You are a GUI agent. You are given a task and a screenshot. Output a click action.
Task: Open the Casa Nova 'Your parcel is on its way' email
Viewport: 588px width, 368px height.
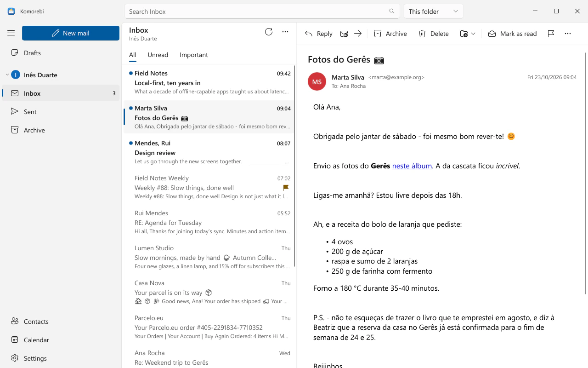(x=209, y=293)
